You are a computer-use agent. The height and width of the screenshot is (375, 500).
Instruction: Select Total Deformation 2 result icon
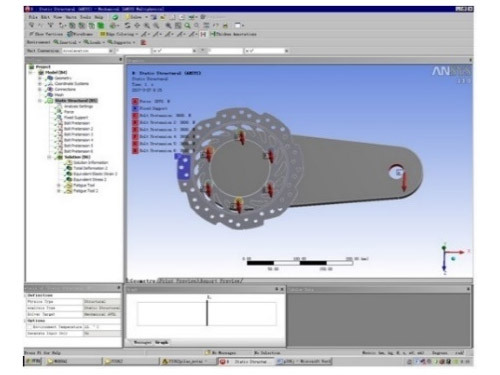pyautogui.click(x=69, y=168)
